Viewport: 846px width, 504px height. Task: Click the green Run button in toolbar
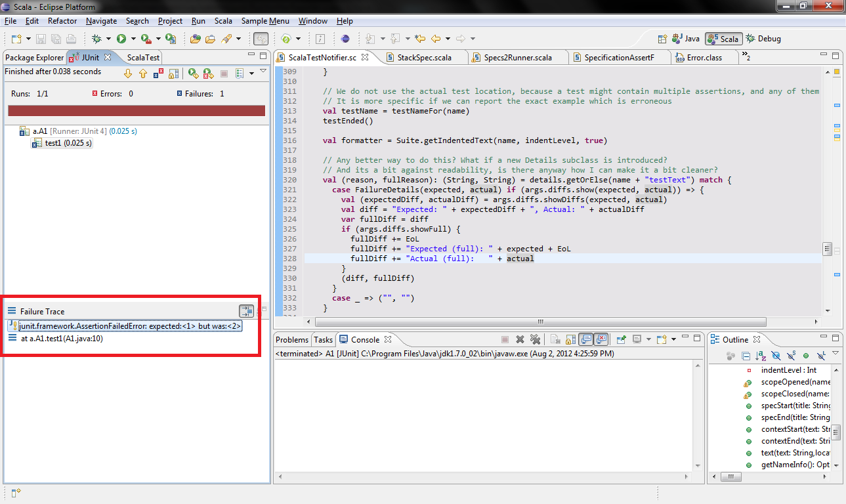tap(121, 39)
